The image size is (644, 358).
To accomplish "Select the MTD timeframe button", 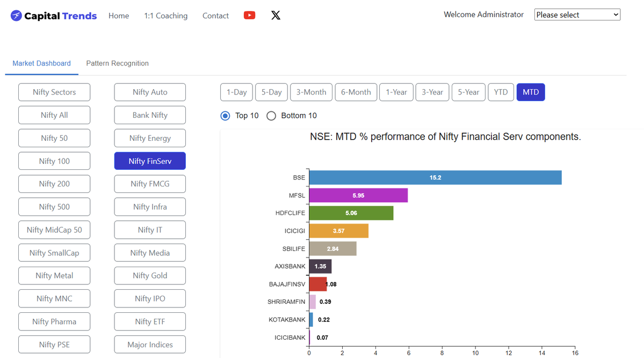I will tap(531, 92).
